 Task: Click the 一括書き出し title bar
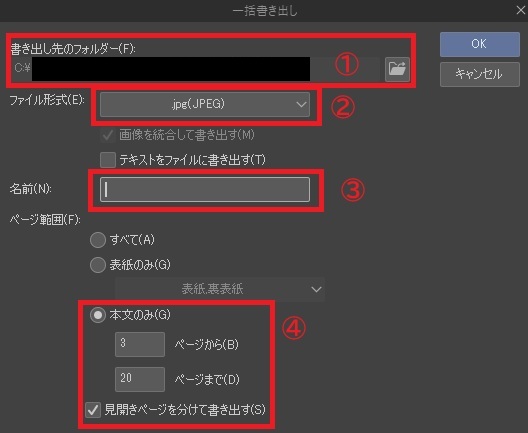click(264, 11)
